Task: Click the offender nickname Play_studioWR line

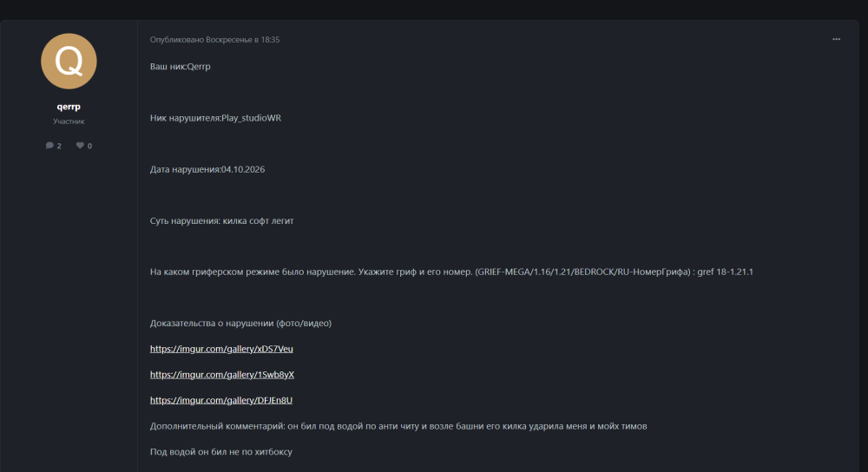Action: [x=215, y=118]
